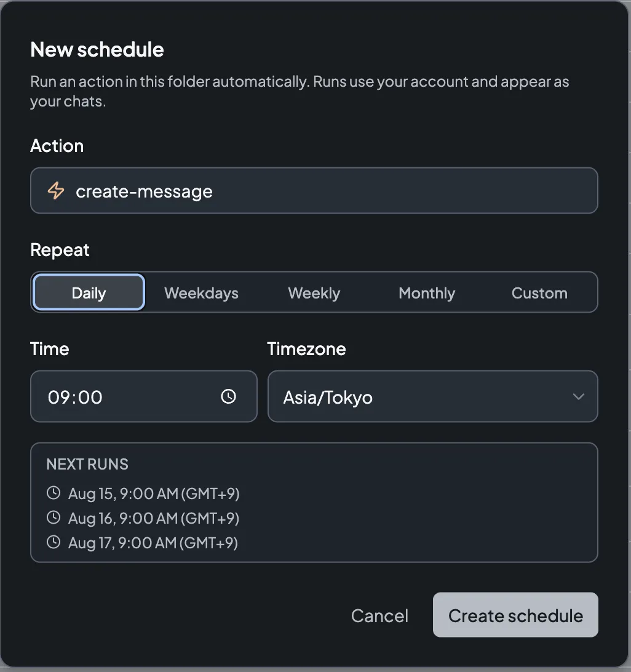The image size is (631, 672).
Task: Select the Daily repeat option
Action: tap(89, 293)
